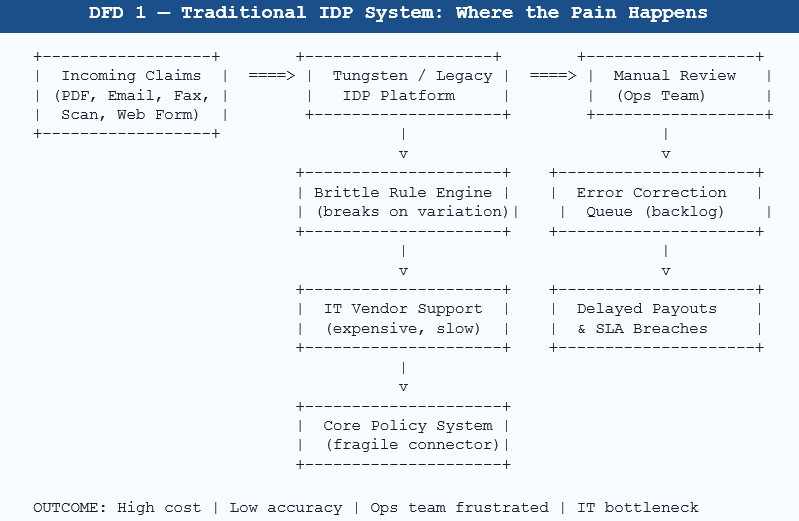Click the Tungsten / Legacy IDP Platform box

pyautogui.click(x=404, y=86)
